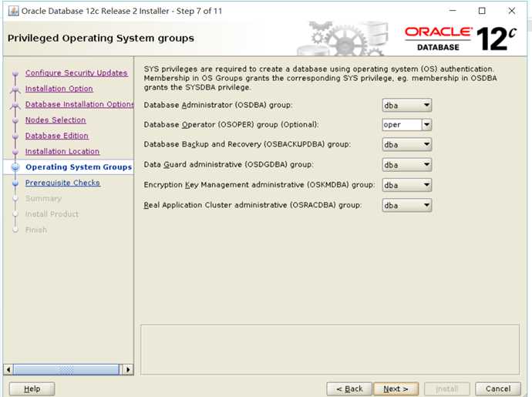This screenshot has width=532, height=397.
Task: Go to Prerequisite Checks step
Action: [x=62, y=183]
